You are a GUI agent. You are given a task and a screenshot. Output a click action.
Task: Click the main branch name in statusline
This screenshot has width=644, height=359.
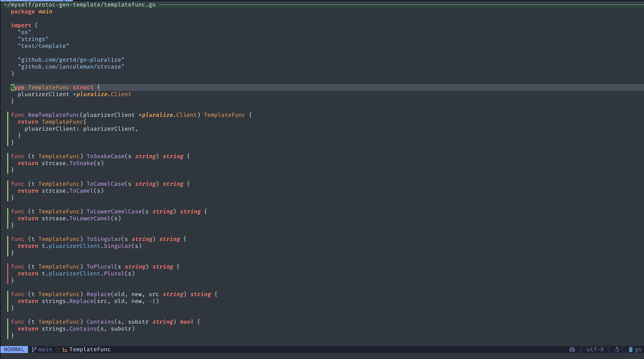(45, 350)
